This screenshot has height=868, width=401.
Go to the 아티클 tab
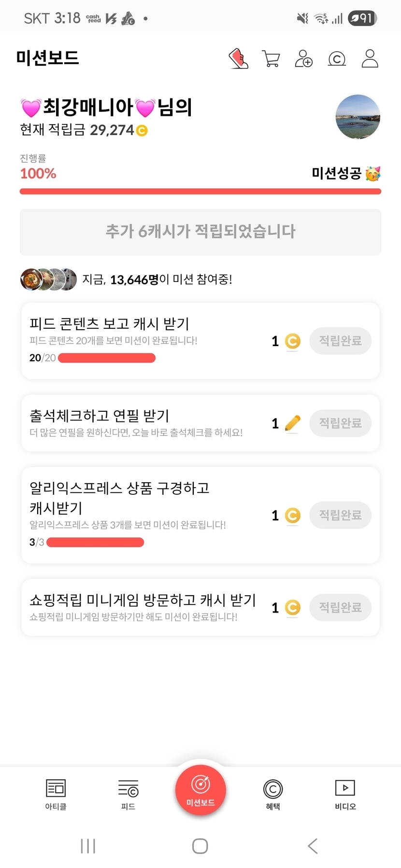pyautogui.click(x=56, y=794)
